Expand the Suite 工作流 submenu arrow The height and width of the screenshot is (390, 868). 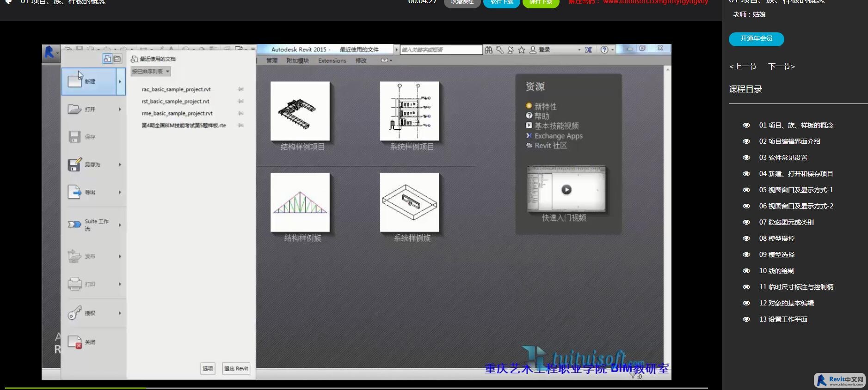[x=120, y=225]
